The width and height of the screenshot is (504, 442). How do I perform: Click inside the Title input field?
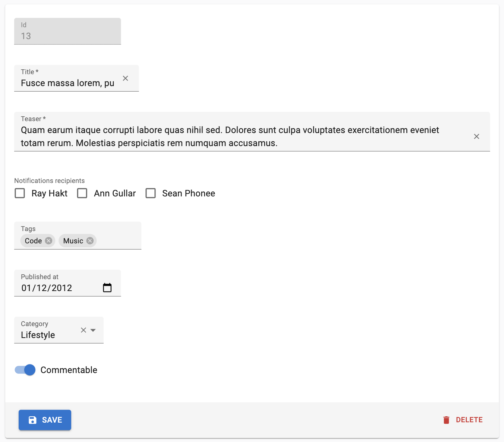click(x=67, y=83)
